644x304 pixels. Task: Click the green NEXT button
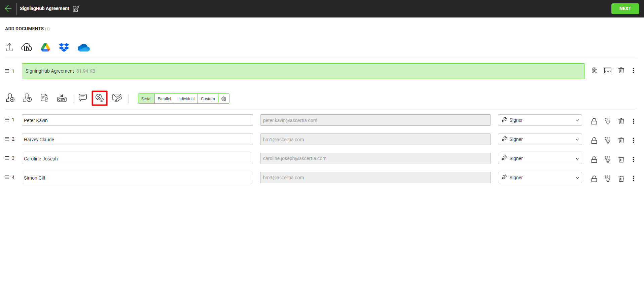pyautogui.click(x=625, y=9)
